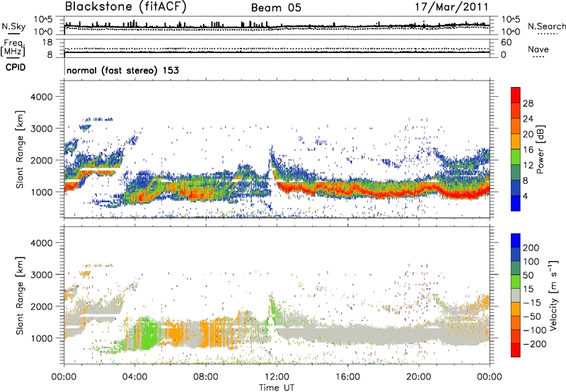Click the 'Power [dB]' colorbar label

tap(540, 149)
